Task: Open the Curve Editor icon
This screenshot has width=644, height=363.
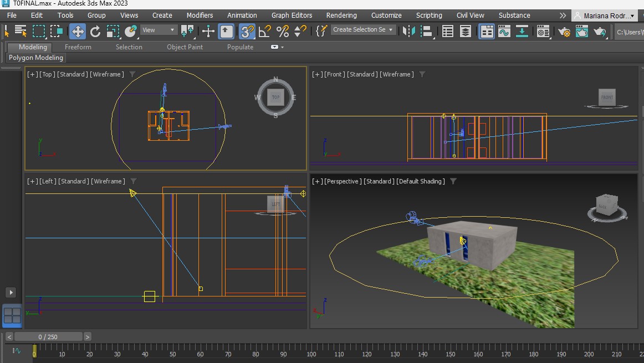Action: 504,32
